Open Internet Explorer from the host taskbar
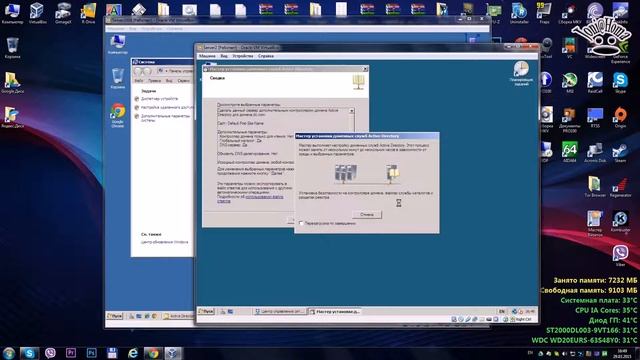The height and width of the screenshot is (360, 640). pos(133,353)
